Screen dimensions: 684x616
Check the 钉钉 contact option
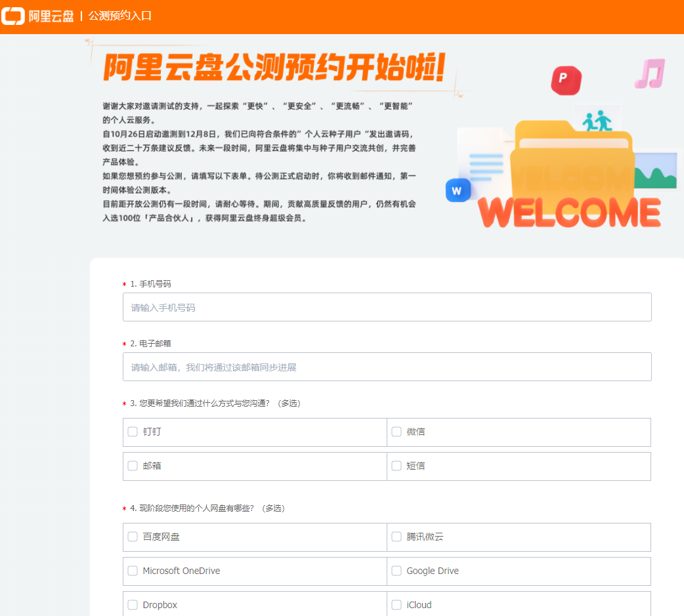(132, 432)
